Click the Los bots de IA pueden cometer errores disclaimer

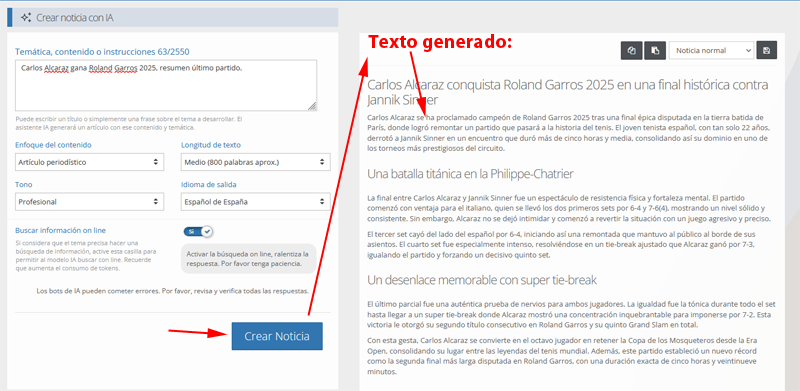click(172, 291)
